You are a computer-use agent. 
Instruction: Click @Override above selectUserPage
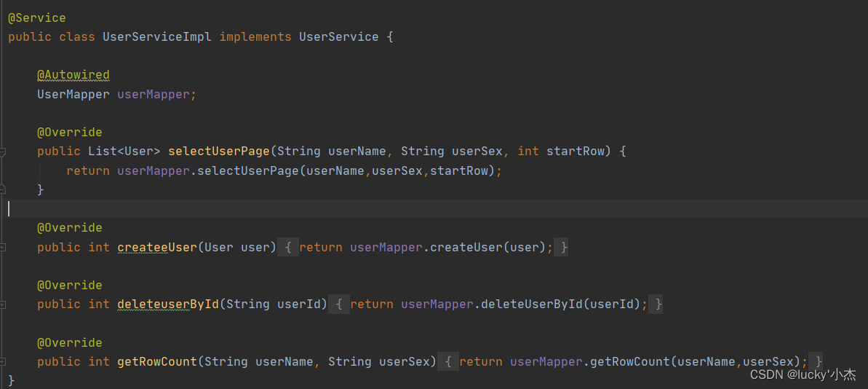coord(69,133)
